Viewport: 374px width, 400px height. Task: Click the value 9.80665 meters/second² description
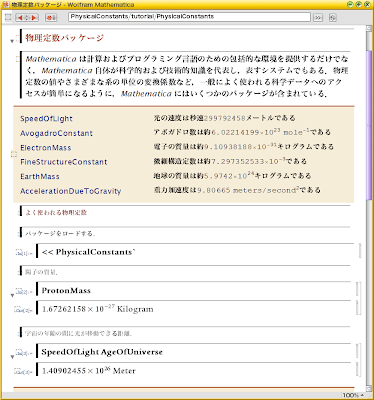(x=247, y=190)
